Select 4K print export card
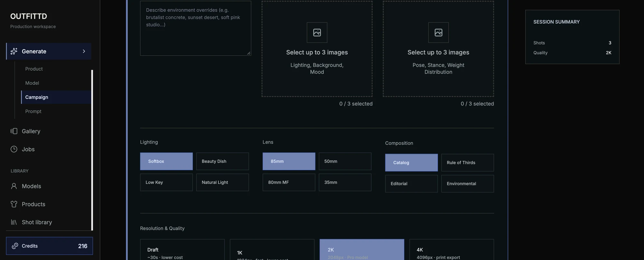644x260 pixels. point(451,250)
